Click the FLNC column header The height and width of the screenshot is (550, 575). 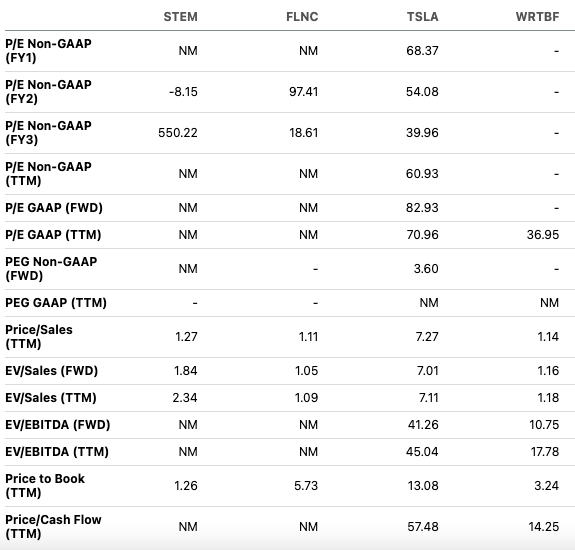(x=302, y=17)
